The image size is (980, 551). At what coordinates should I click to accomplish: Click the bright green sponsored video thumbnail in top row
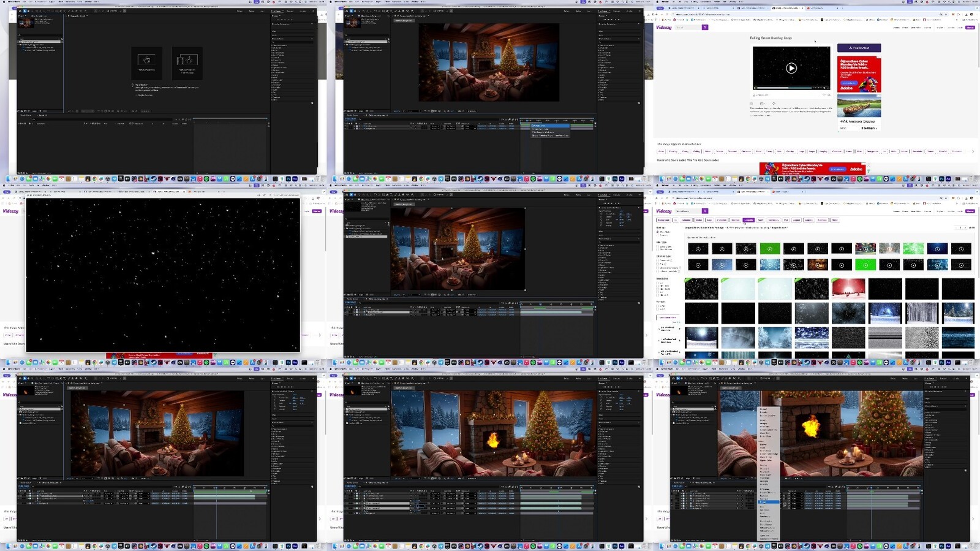pos(770,249)
